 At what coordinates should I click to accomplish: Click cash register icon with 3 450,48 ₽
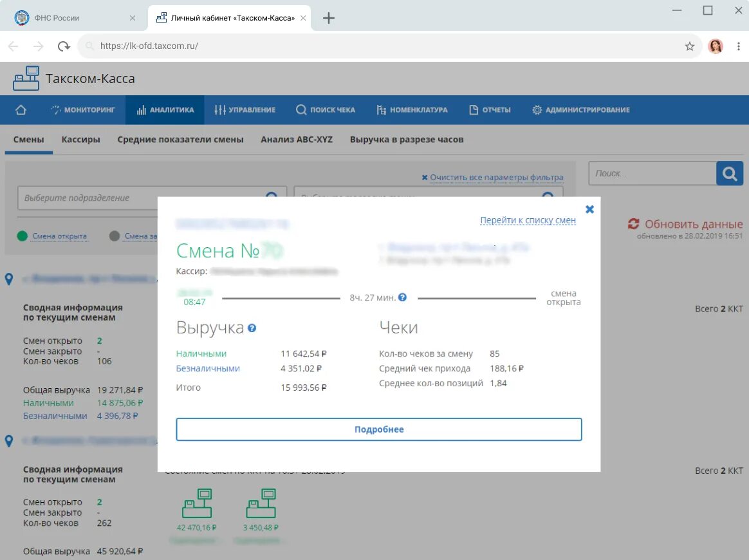click(261, 503)
